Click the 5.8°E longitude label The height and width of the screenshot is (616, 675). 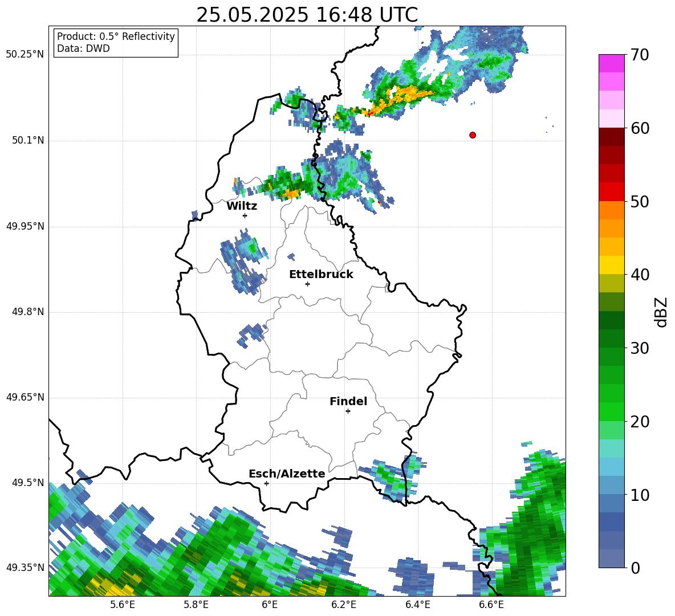(x=196, y=605)
